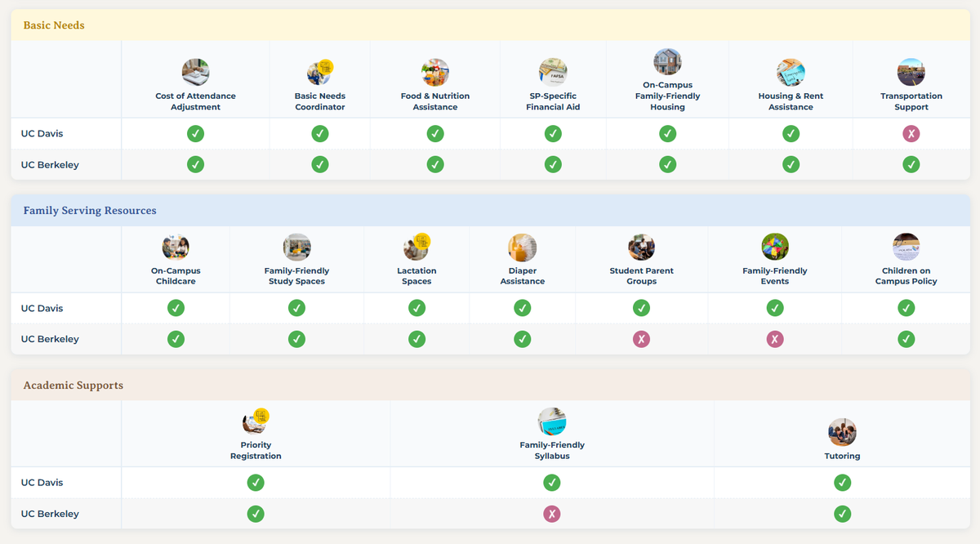
Task: Click UC Berkeley Student Parent Groups X mark
Action: pyautogui.click(x=641, y=339)
